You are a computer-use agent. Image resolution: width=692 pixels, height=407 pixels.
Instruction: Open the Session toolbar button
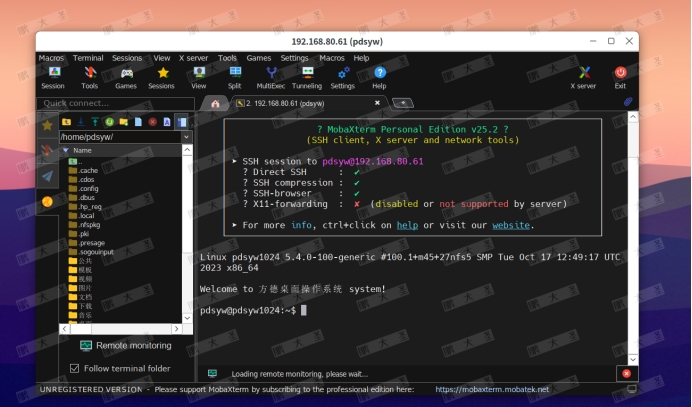pyautogui.click(x=53, y=78)
